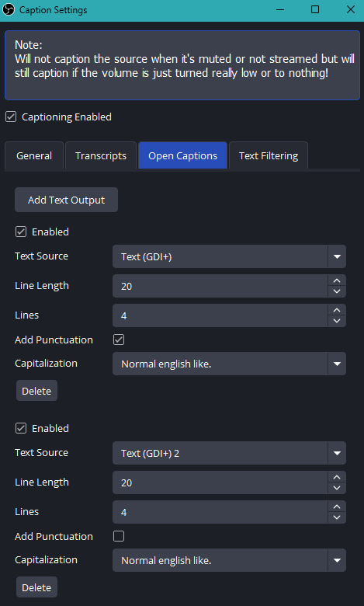Increase Line Length for Text (GDI+) output
The width and height of the screenshot is (364, 606).
pos(337,281)
